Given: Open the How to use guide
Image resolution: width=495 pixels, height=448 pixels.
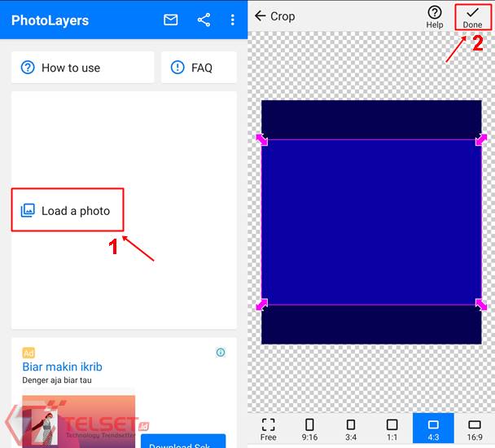Looking at the screenshot, I should 82,68.
